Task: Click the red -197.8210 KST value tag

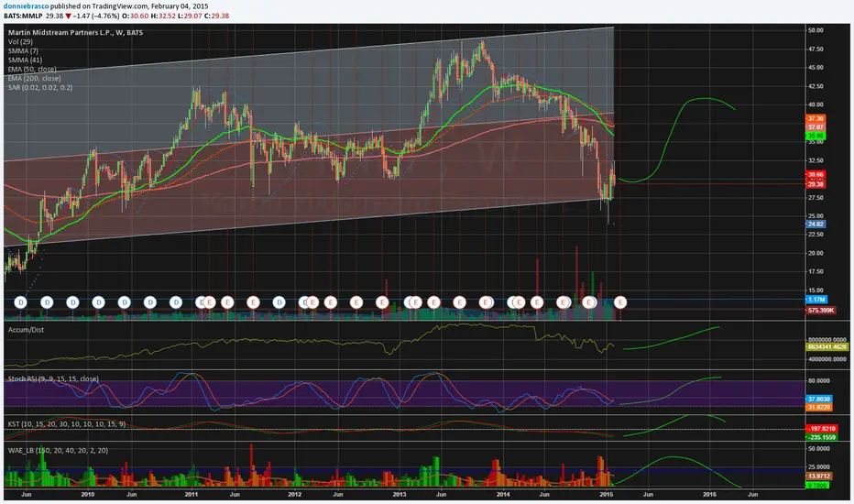Action: point(821,429)
